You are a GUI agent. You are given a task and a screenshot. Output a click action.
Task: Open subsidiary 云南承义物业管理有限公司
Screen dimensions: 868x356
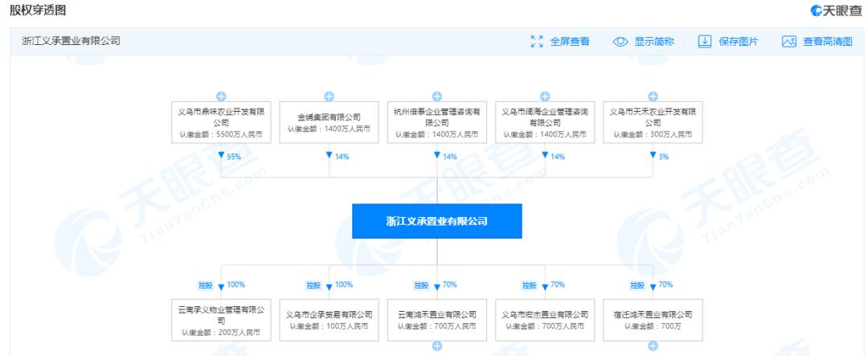pyautogui.click(x=221, y=320)
